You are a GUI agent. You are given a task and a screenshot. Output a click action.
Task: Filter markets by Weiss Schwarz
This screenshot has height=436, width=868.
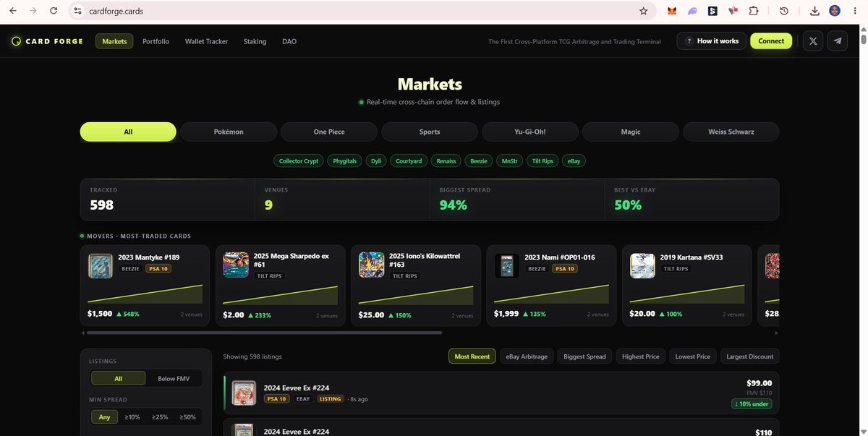[731, 132]
